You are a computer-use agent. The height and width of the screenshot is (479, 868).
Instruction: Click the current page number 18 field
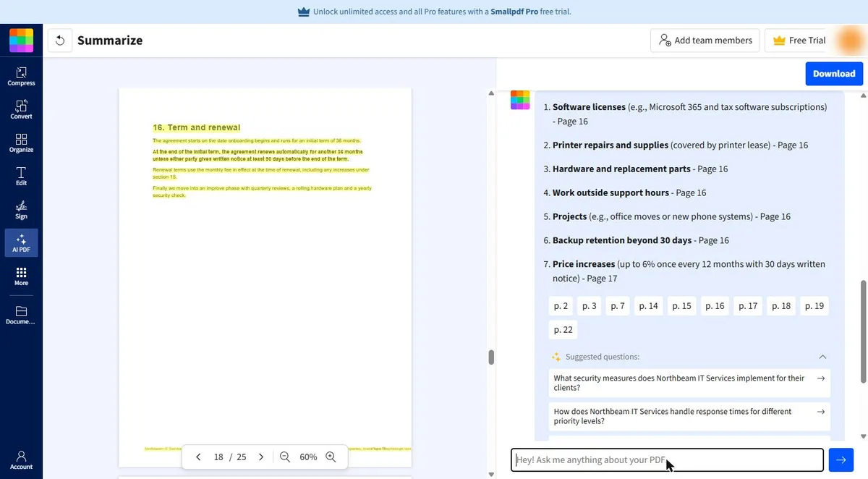click(218, 457)
